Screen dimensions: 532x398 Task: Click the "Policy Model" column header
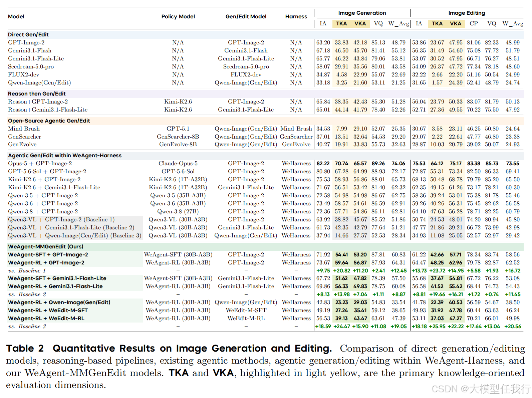pos(178,17)
